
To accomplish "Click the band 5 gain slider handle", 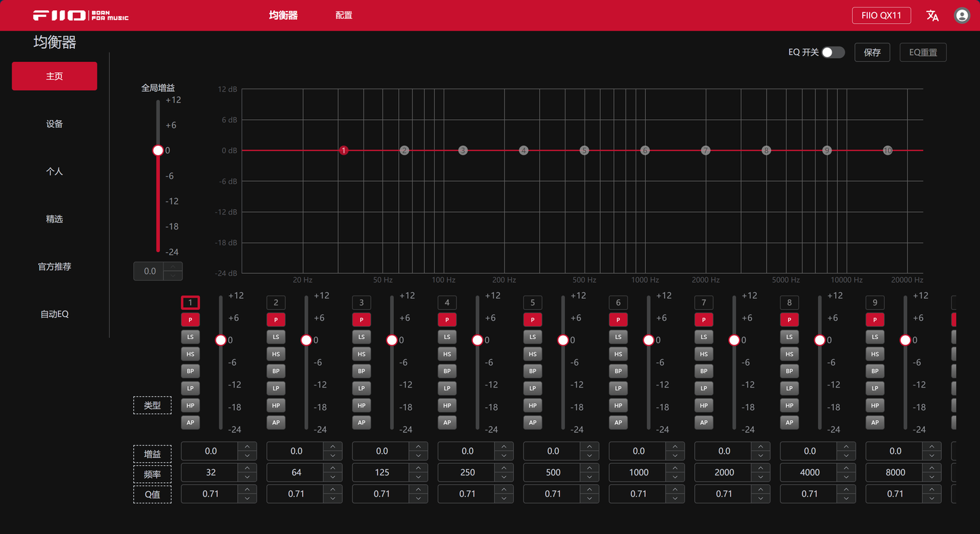I will click(563, 340).
